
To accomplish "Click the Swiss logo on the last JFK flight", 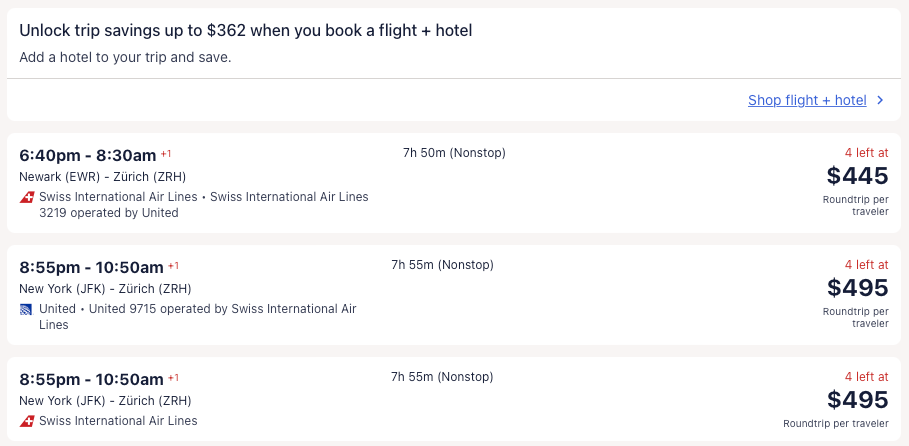I will tap(27, 421).
